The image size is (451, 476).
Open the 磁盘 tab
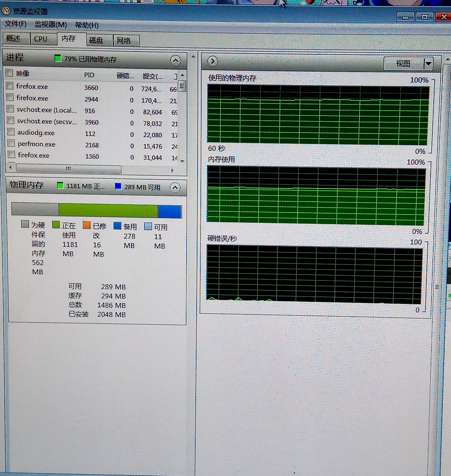click(x=96, y=40)
